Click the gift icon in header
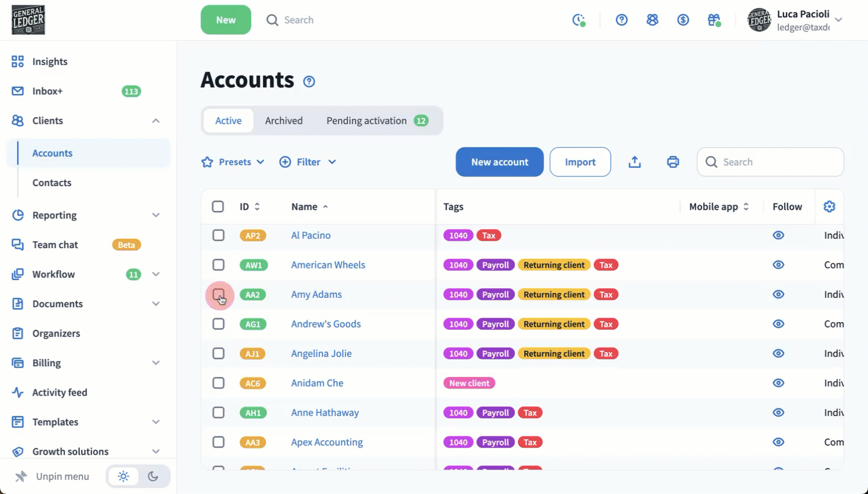This screenshot has height=494, width=868. (714, 20)
